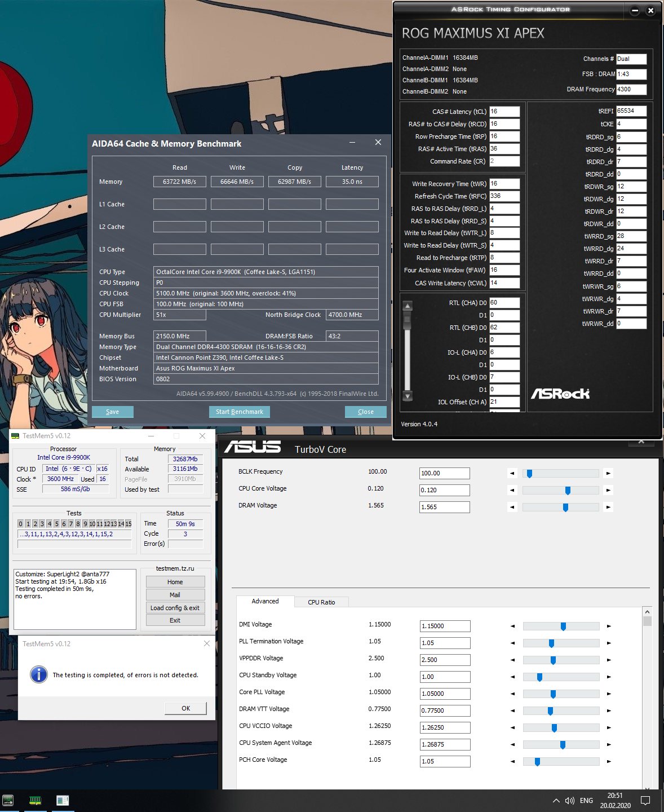This screenshot has height=812, width=664.
Task: Open the notification center icon
Action: [x=646, y=801]
